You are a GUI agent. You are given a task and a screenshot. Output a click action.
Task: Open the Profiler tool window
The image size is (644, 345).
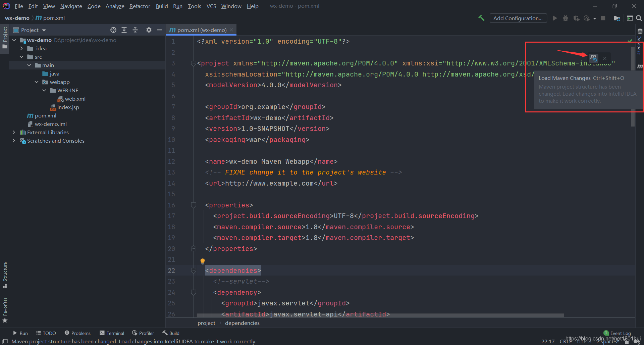(143, 333)
